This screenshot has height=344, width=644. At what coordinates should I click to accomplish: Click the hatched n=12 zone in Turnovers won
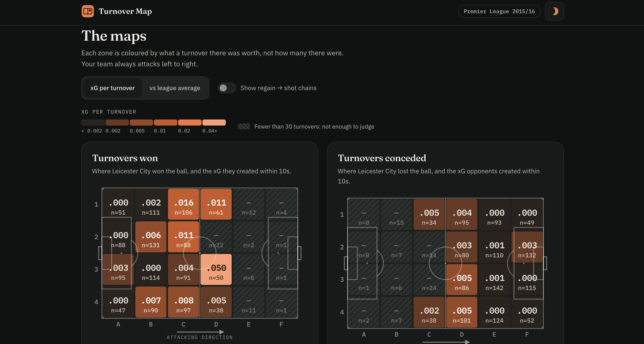click(249, 204)
